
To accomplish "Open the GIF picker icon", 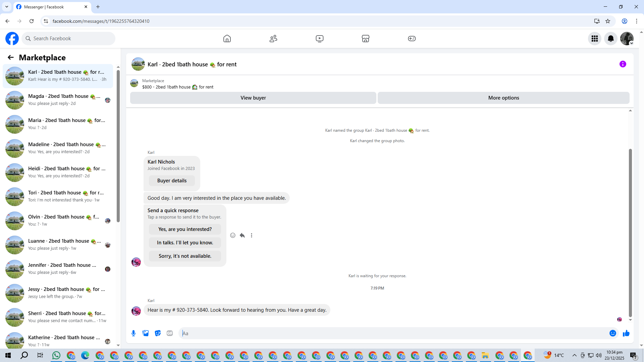I will point(170,333).
